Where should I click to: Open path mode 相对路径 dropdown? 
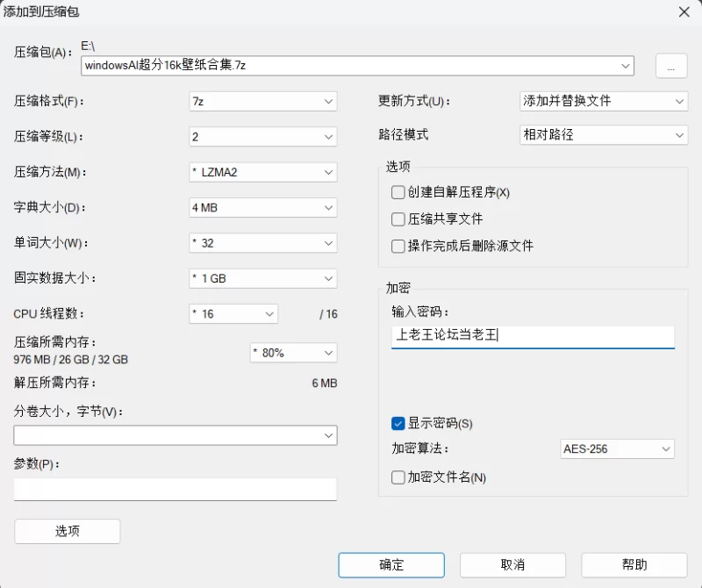[604, 135]
